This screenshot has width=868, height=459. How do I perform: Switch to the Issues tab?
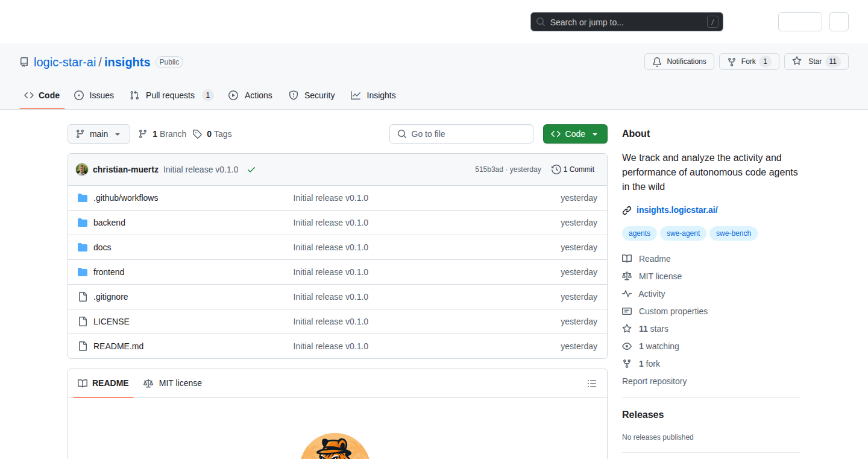(x=94, y=95)
